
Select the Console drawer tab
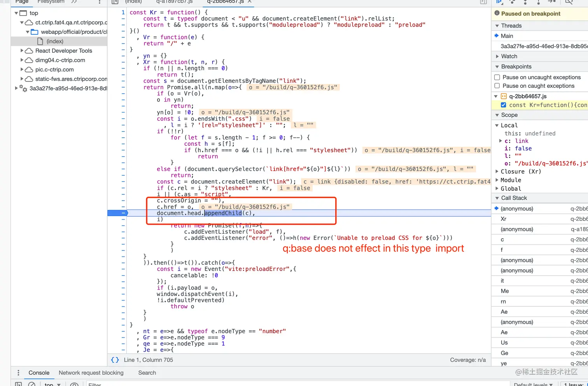[39, 373]
